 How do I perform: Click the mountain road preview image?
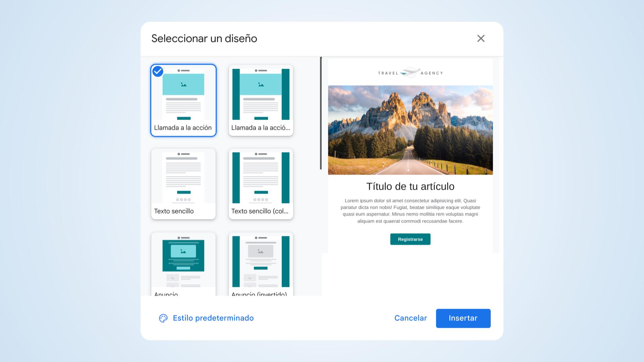pos(411,130)
